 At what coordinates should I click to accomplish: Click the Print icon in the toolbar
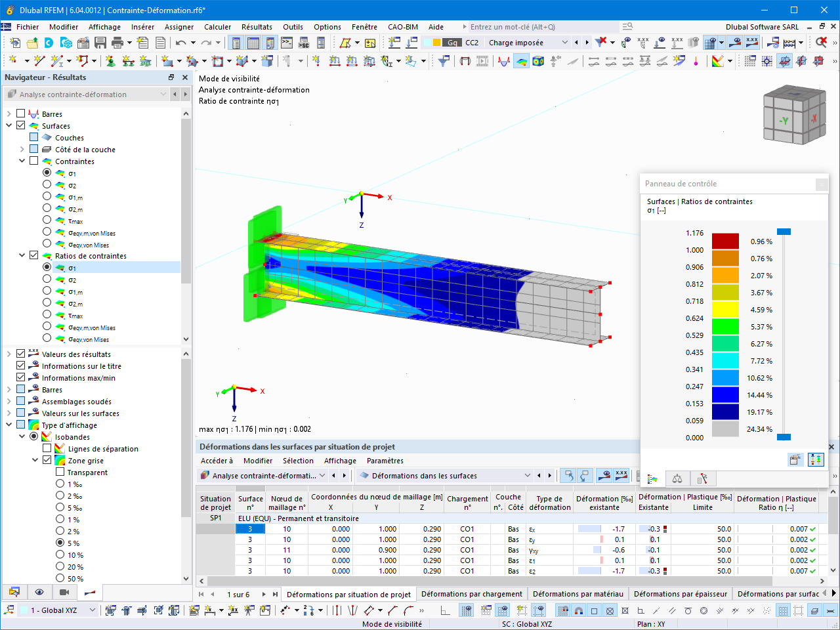(x=117, y=43)
